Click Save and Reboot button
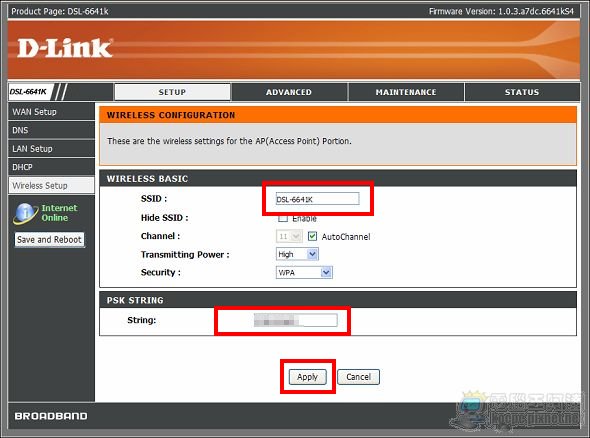This screenshot has height=438, width=590. (49, 240)
